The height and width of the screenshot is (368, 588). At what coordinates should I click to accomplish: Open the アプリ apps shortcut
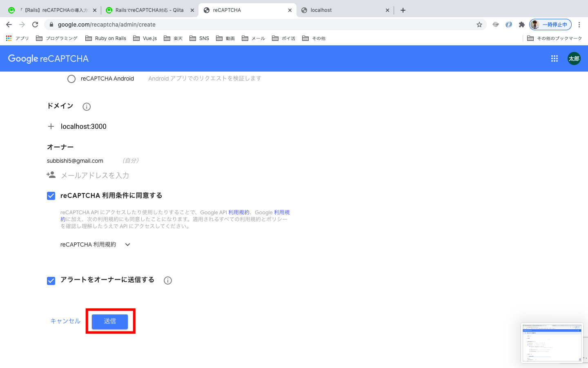click(x=18, y=38)
